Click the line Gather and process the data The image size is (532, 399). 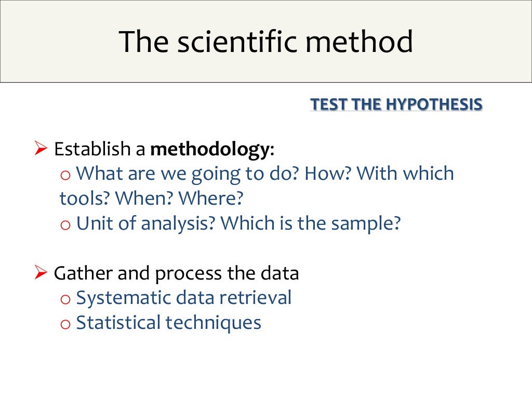pyautogui.click(x=177, y=273)
